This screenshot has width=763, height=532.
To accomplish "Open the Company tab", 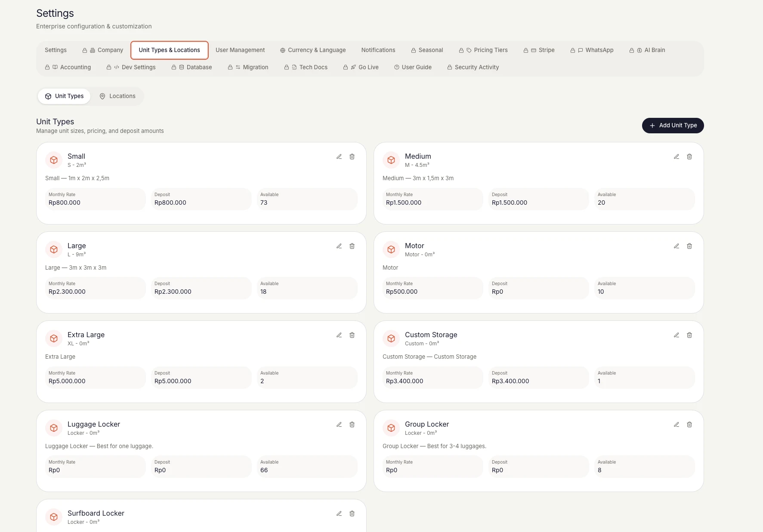I will [x=103, y=50].
